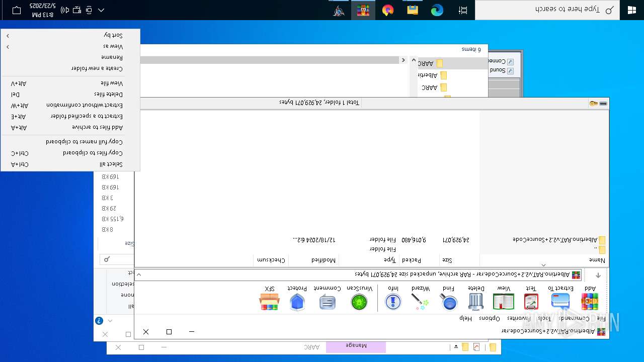Choose Select all in context menu
Screen dimensions: 644x362
(x=70, y=164)
